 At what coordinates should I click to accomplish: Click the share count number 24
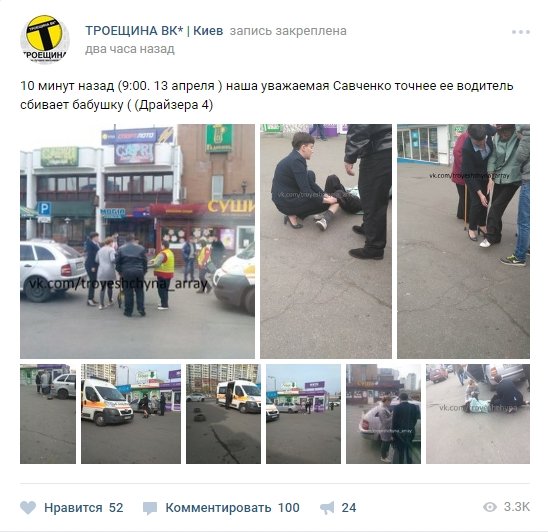pyautogui.click(x=349, y=508)
